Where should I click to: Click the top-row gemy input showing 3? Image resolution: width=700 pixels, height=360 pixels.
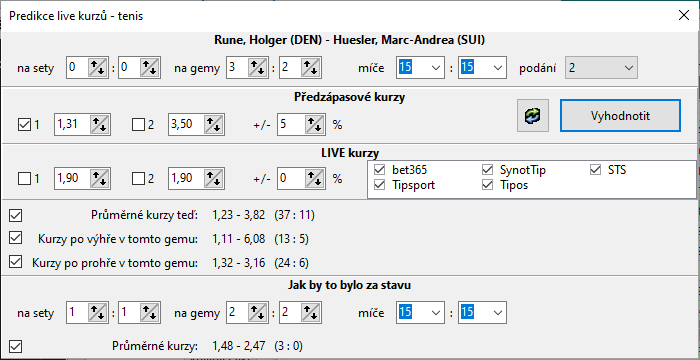(238, 68)
